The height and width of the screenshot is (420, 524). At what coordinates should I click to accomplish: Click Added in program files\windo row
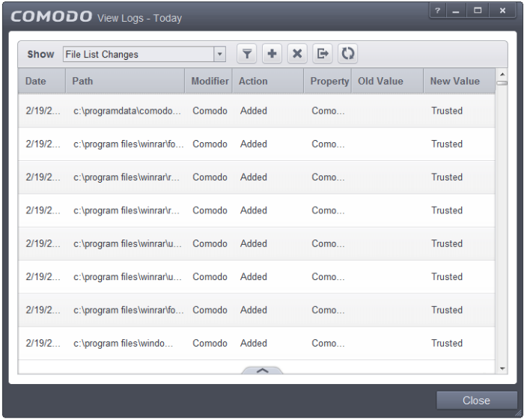253,343
